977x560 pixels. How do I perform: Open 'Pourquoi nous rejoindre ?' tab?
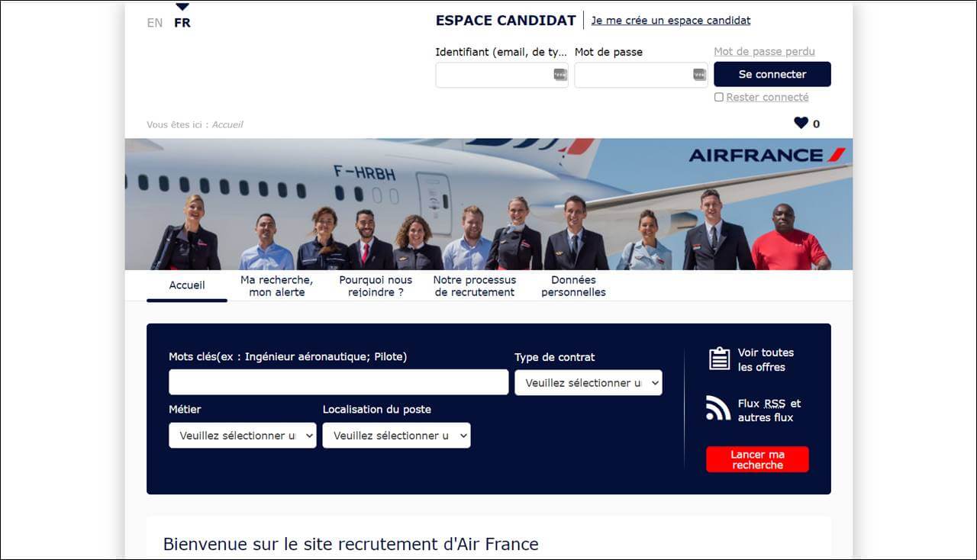tap(376, 286)
